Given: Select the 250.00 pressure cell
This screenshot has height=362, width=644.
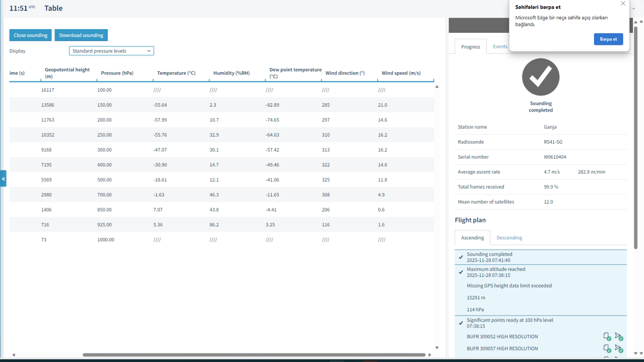Looking at the screenshot, I should [x=105, y=135].
